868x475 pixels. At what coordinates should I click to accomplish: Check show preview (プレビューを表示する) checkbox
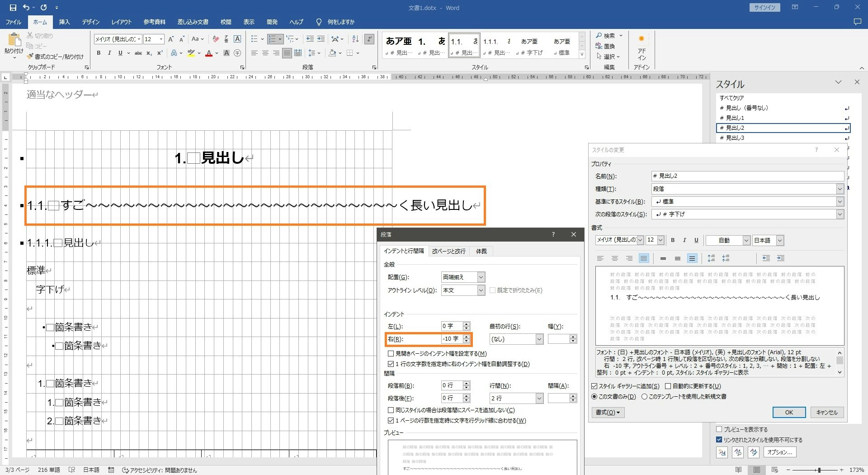(x=719, y=429)
